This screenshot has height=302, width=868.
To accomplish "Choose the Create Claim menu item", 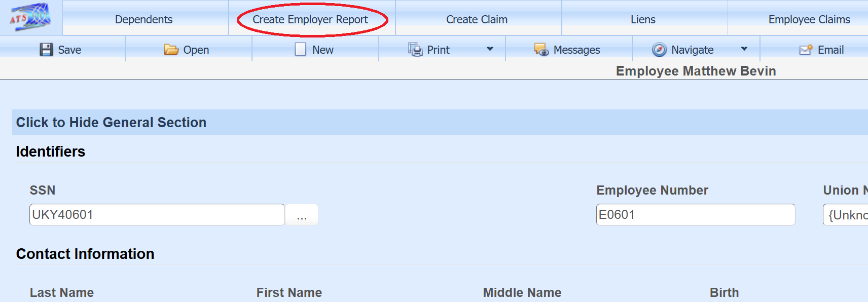I will point(477,19).
